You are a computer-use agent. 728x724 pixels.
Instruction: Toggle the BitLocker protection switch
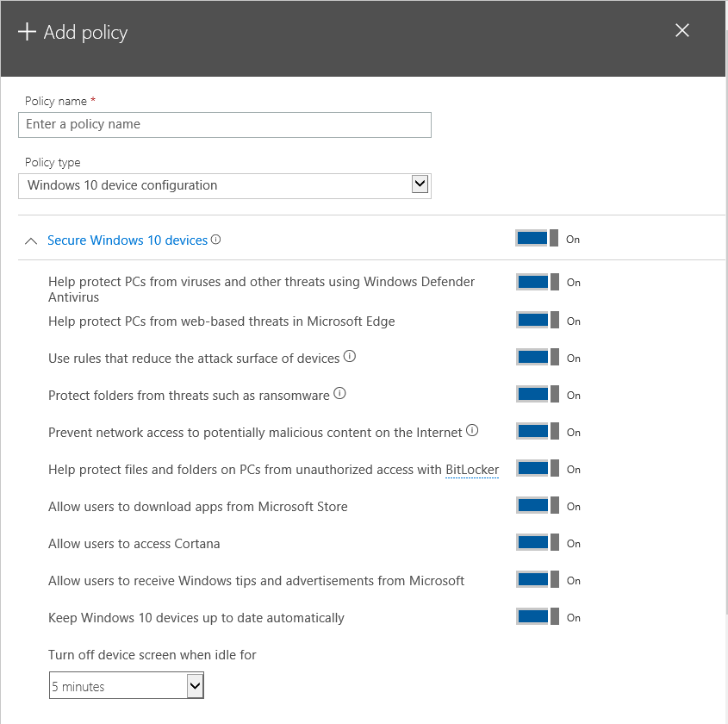pyautogui.click(x=538, y=469)
